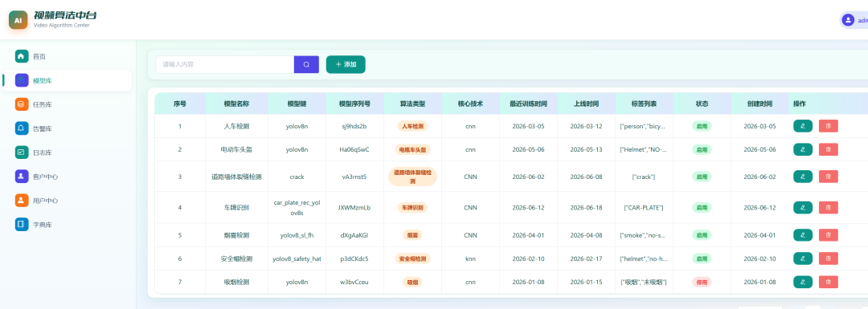Click the 告警库 bell icon

click(x=22, y=128)
